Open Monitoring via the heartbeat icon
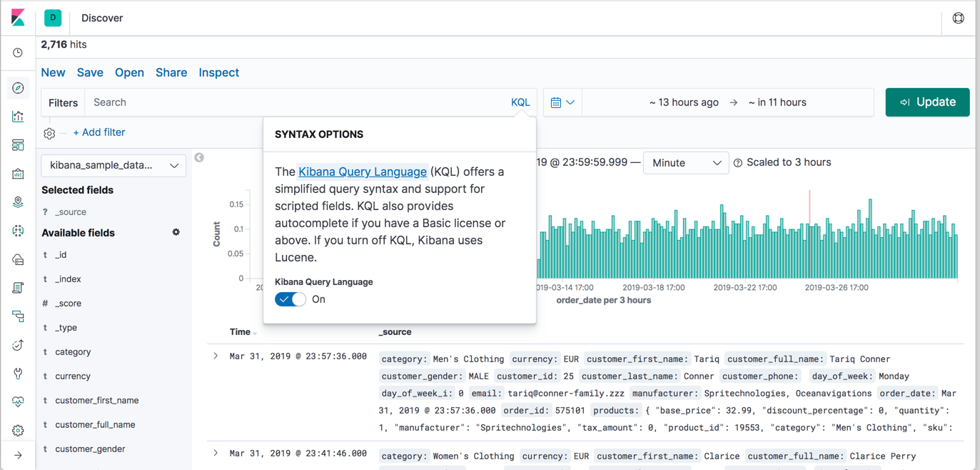The width and height of the screenshot is (980, 470). 18,401
